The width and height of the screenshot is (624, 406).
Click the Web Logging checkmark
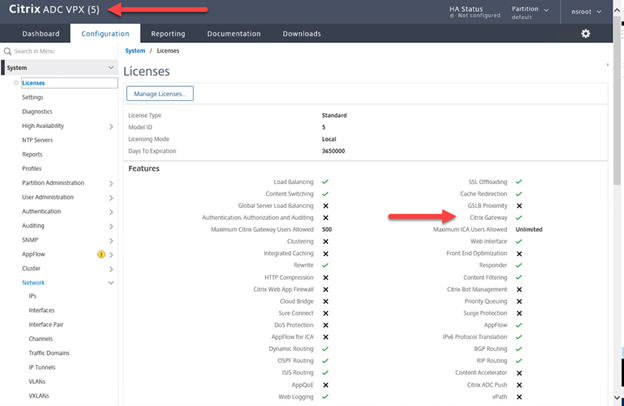[x=325, y=397]
